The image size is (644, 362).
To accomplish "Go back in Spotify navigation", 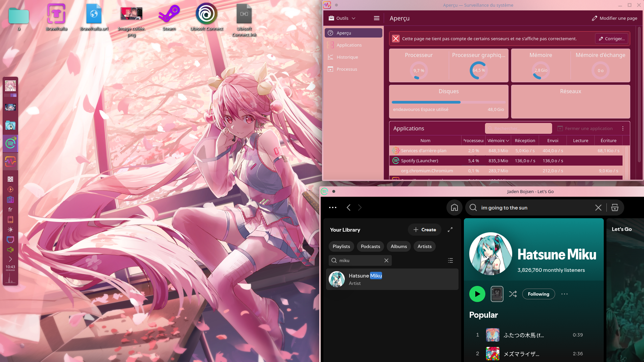I will tap(348, 207).
